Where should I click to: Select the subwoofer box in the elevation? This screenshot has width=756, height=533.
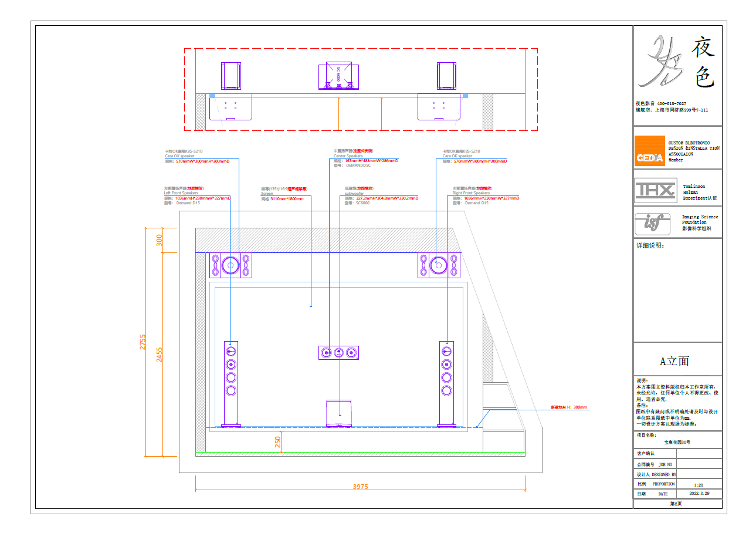coord(339,413)
